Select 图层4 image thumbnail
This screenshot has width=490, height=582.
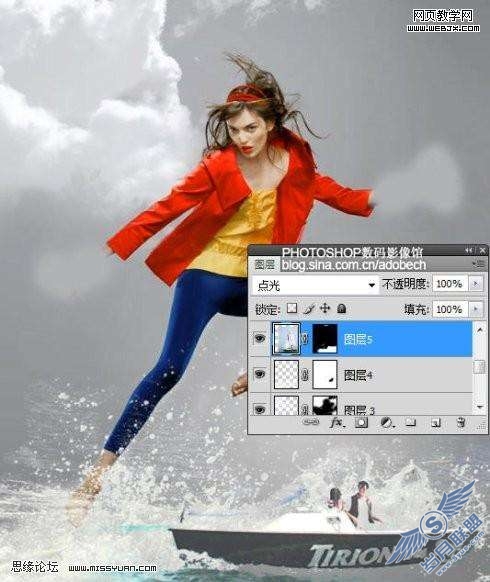286,374
